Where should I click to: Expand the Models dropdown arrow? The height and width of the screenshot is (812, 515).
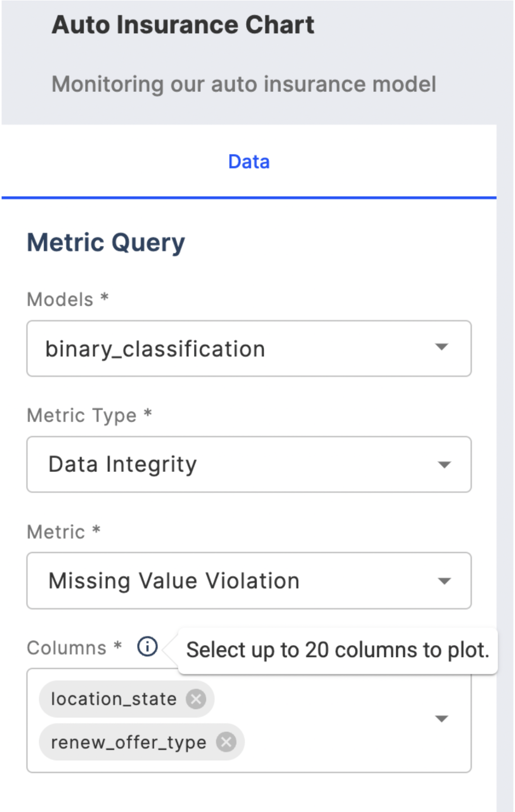(442, 347)
